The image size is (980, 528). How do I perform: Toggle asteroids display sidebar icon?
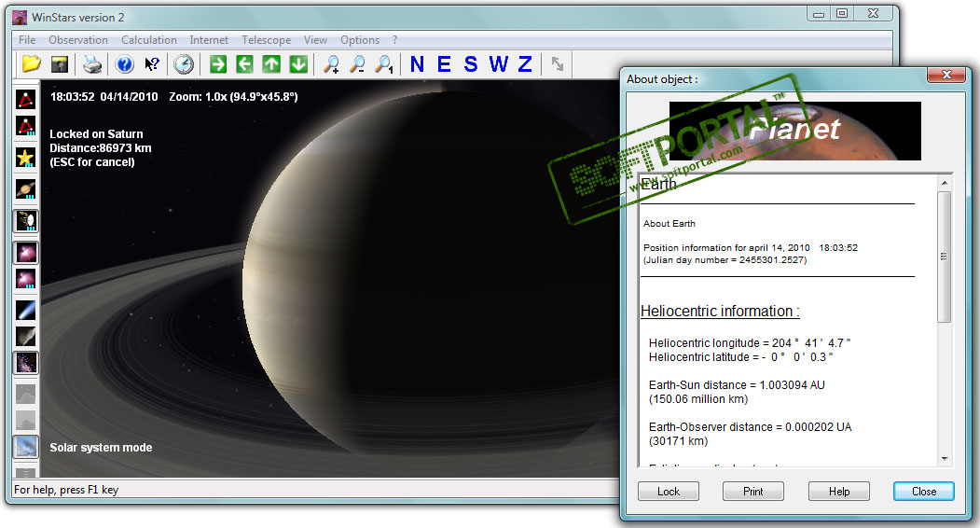[25, 337]
